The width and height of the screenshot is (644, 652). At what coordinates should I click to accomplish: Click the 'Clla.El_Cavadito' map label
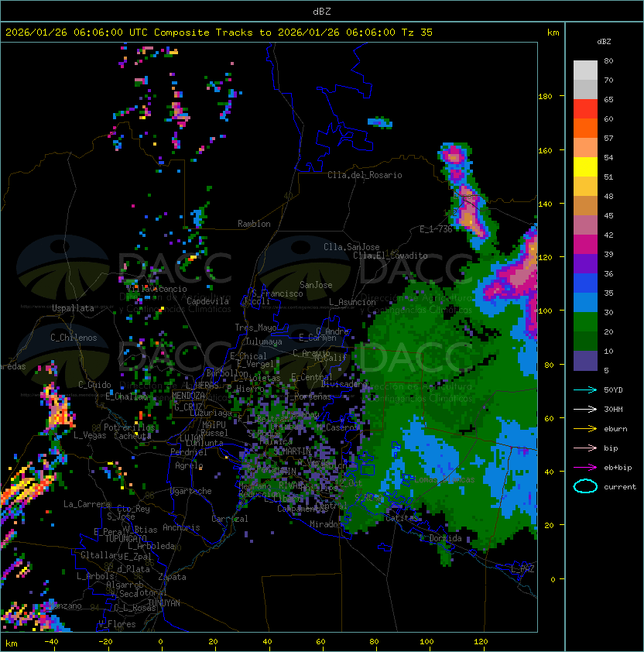click(390, 256)
